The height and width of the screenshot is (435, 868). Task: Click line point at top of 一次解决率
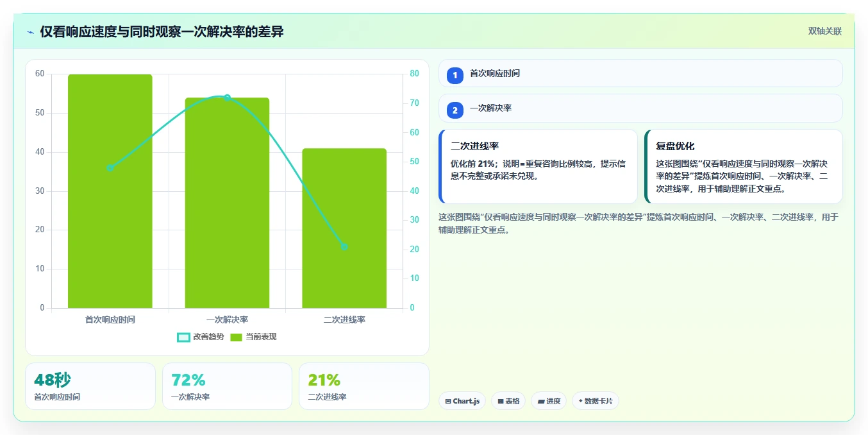click(x=227, y=98)
